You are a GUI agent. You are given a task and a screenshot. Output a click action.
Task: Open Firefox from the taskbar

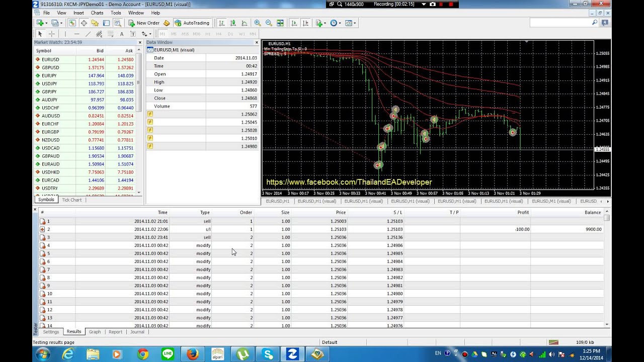pos(192,354)
